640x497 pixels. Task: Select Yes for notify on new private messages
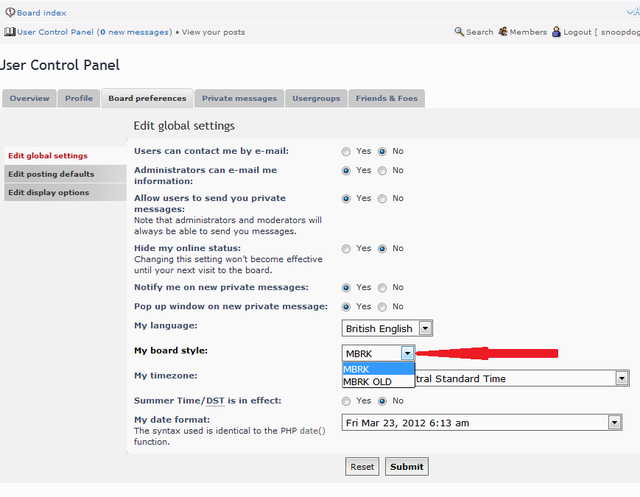pos(346,288)
